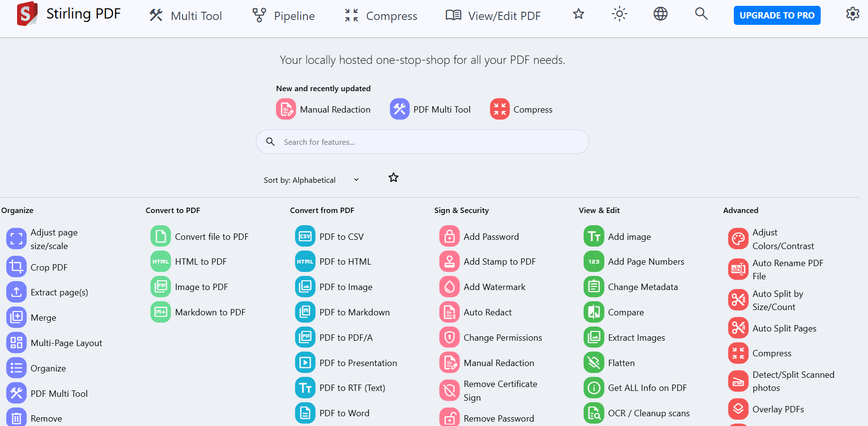
Task: Open the Multi Tool menu item
Action: pyautogui.click(x=186, y=16)
